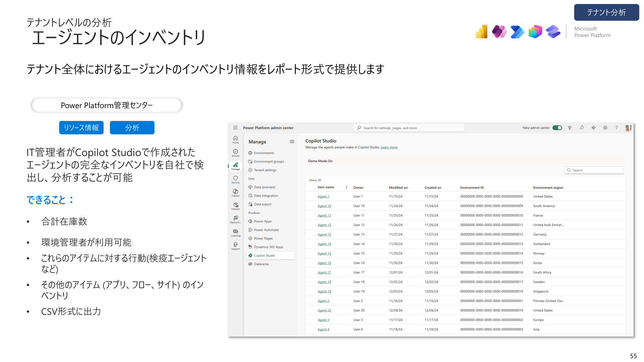Click the リソース情報 blue button
The image size is (644, 362).
click(81, 128)
